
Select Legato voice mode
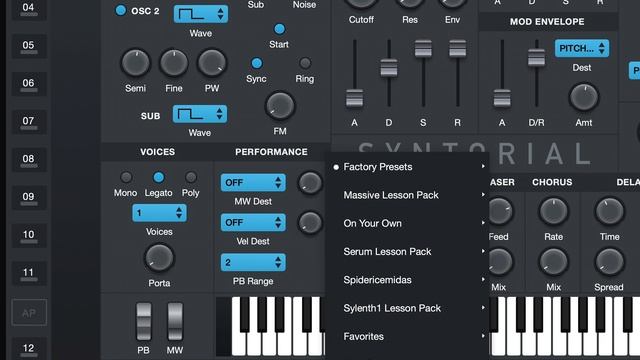point(158,177)
